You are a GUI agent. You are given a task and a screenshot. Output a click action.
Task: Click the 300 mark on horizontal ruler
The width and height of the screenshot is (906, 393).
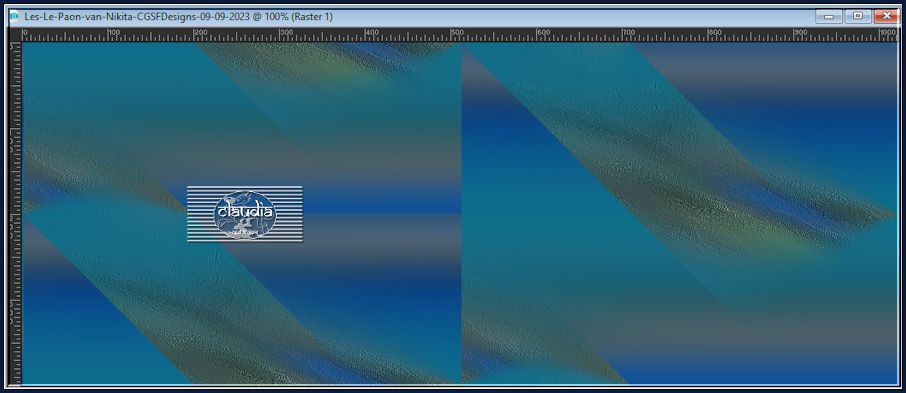(x=286, y=32)
